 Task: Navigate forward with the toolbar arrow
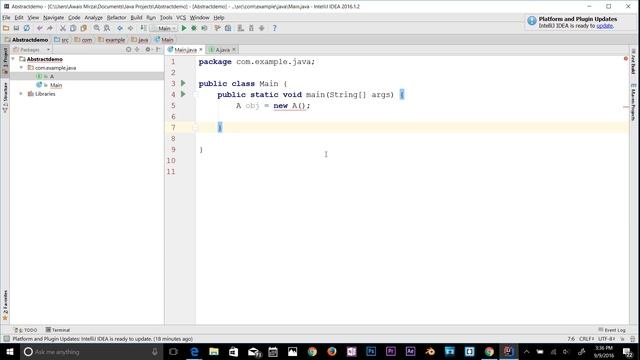tap(130, 28)
